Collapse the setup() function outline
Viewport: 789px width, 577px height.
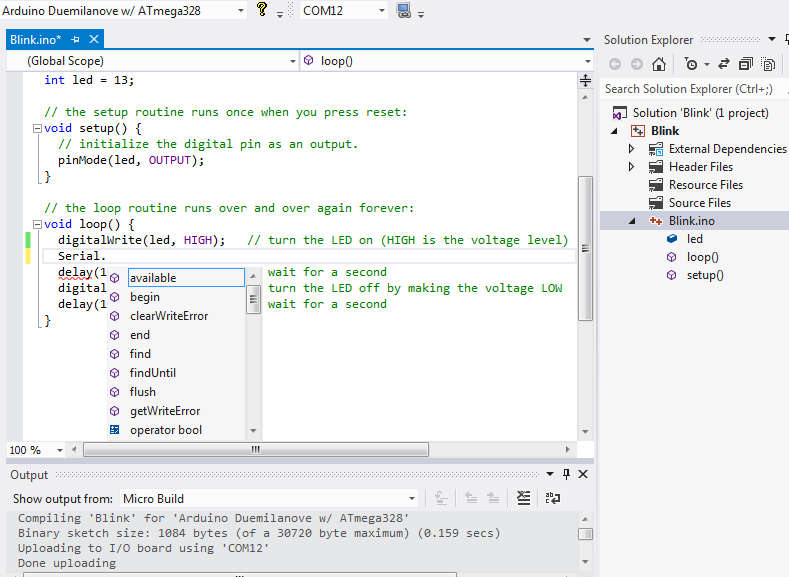37,128
